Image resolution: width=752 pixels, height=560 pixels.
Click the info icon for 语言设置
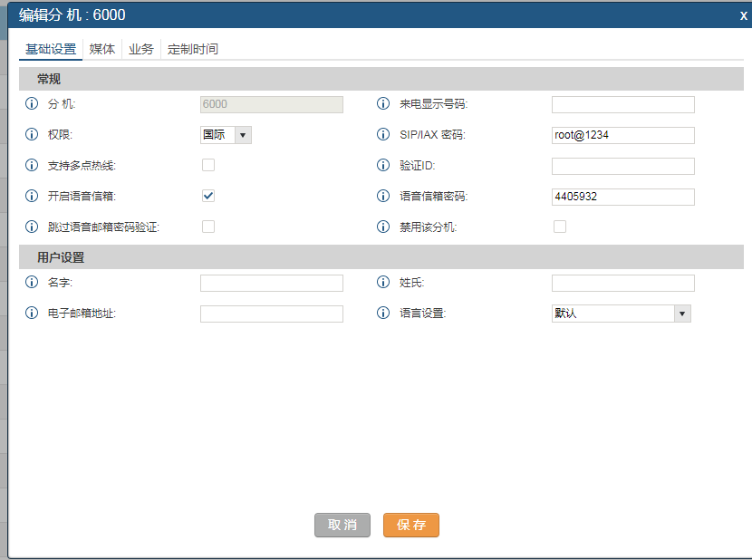tap(383, 314)
